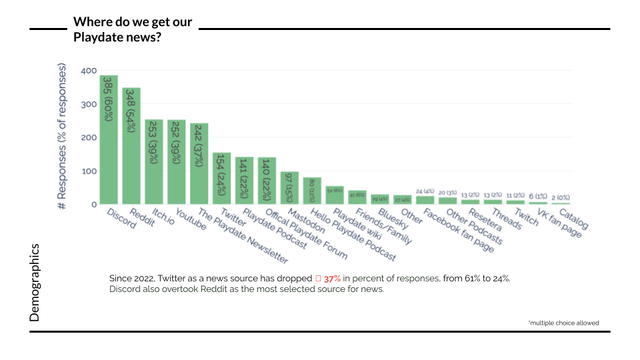Select the Youtube bar labeled 252 (39%)
Image resolution: width=640 pixels, height=360 pixels.
pyautogui.click(x=176, y=162)
